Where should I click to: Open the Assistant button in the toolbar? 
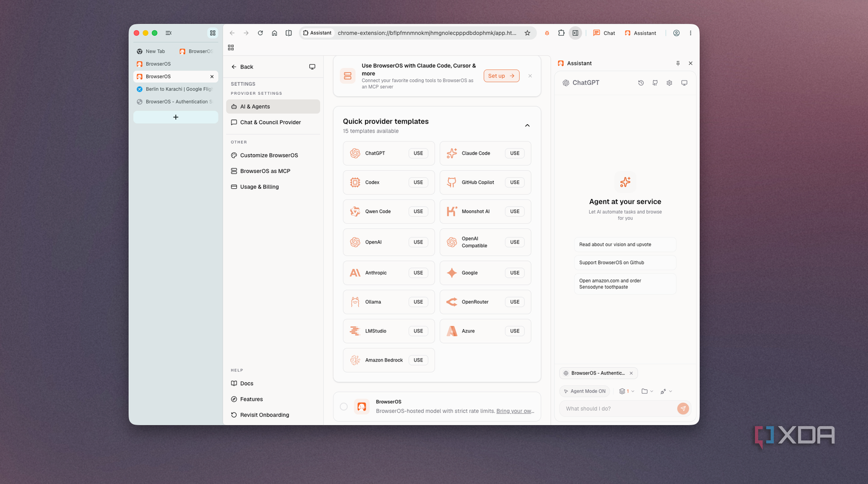640,33
